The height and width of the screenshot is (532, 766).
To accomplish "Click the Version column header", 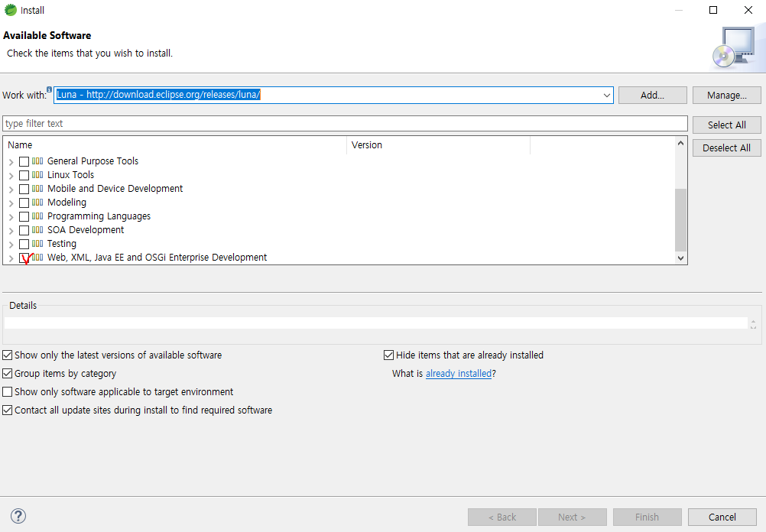I will 438,145.
